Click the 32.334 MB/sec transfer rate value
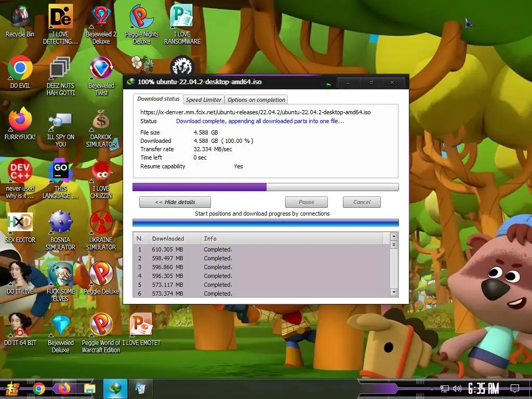The image size is (532, 399). click(x=212, y=149)
